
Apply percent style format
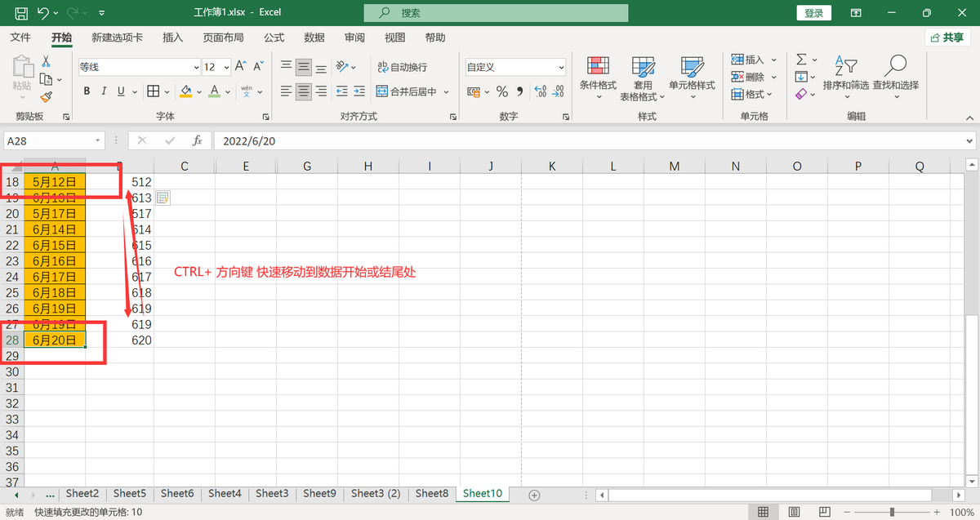502,91
